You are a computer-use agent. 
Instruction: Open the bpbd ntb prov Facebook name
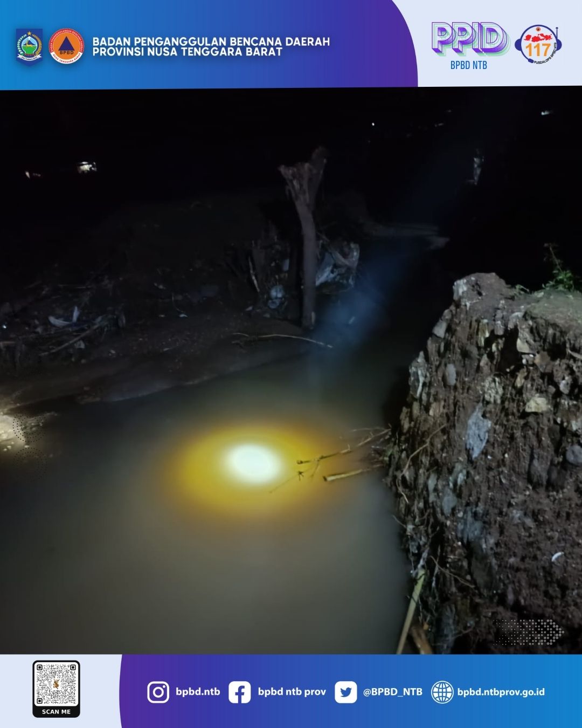point(292,692)
